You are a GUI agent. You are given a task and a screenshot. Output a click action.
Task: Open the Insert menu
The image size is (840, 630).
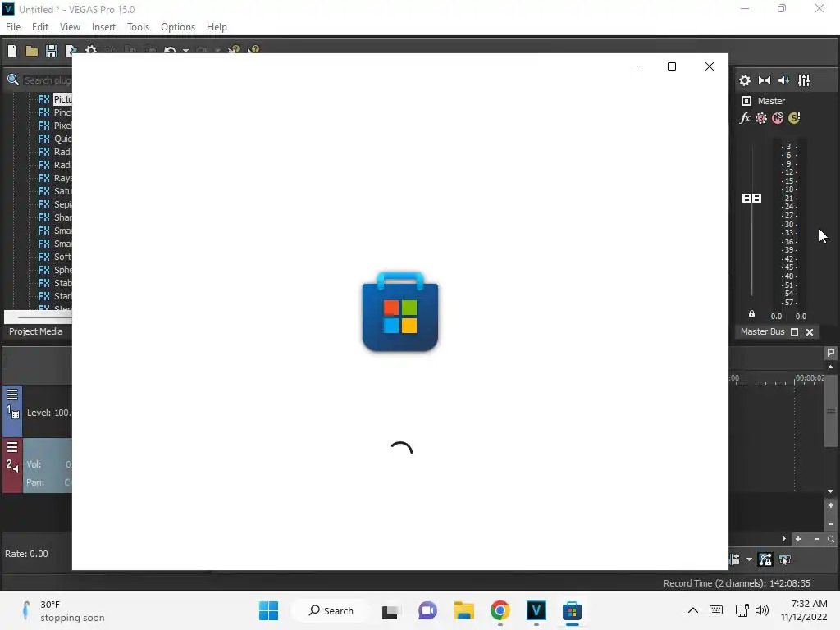103,27
